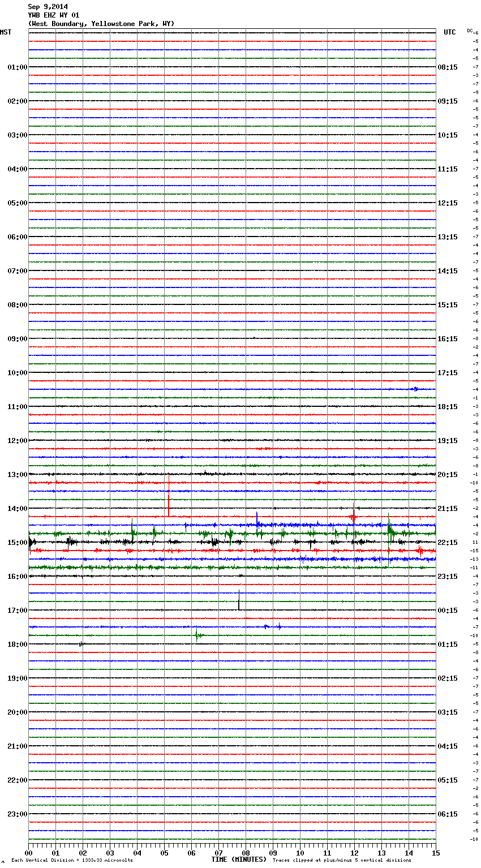Select the 03:00 MST hour label
The image size is (481, 868).
[18, 135]
